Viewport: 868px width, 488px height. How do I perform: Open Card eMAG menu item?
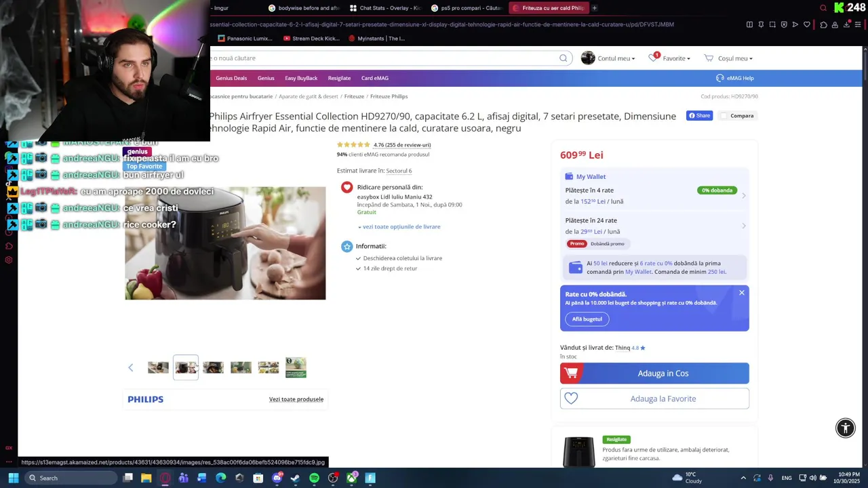[375, 78]
